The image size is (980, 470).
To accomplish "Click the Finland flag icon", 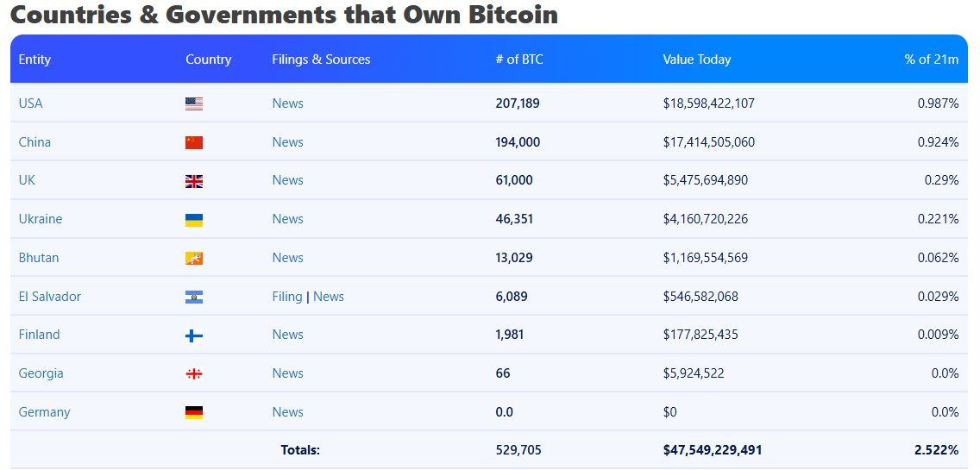I will pyautogui.click(x=194, y=335).
